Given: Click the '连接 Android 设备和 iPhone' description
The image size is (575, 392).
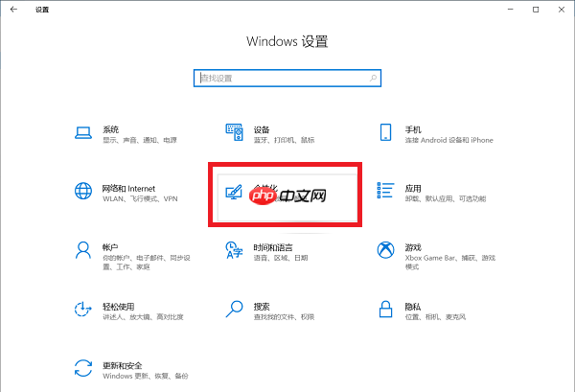Looking at the screenshot, I should [x=448, y=140].
